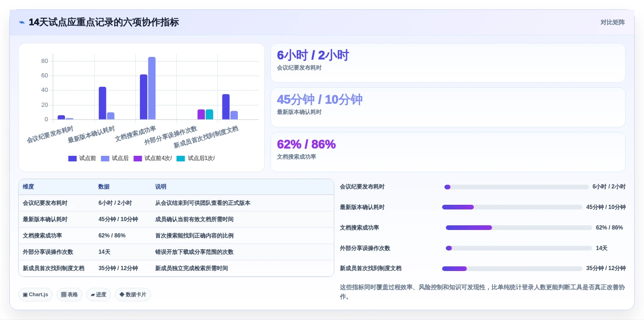Click the table value 35分钟 / 12分钟
The width and height of the screenshot is (644, 320).
(x=118, y=268)
